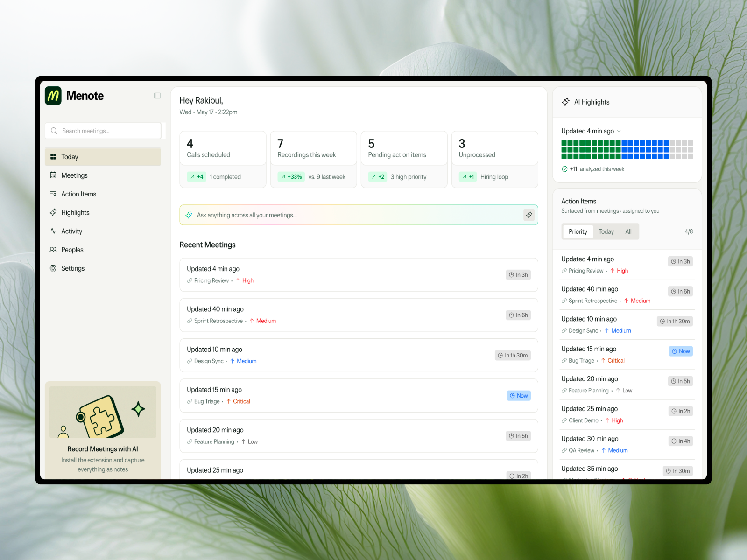Expand the Updated 4 min ago dropdown chevron
This screenshot has height=560, width=747.
[x=619, y=131]
